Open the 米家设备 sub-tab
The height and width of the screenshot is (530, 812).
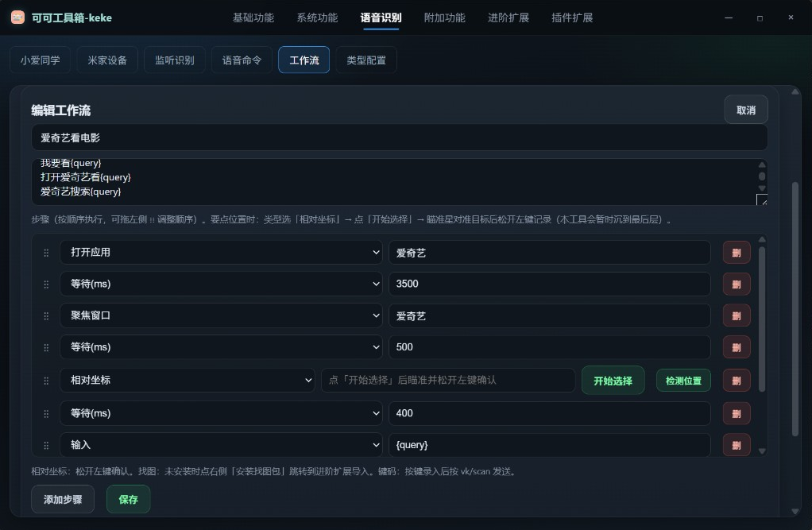pyautogui.click(x=107, y=60)
